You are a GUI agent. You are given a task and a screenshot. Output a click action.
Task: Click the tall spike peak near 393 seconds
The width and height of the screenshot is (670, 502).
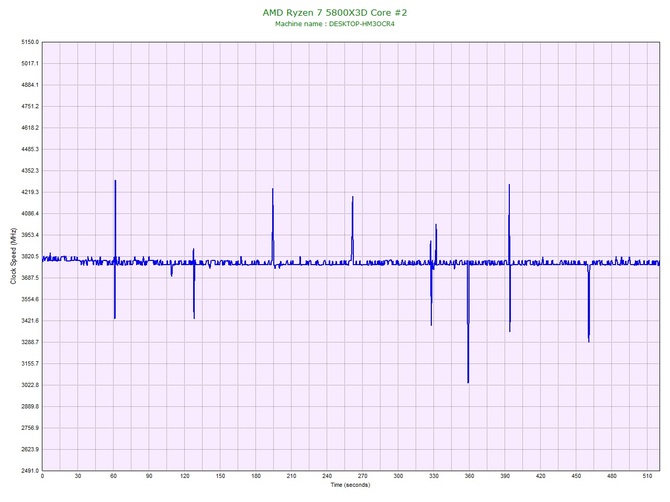pos(509,185)
